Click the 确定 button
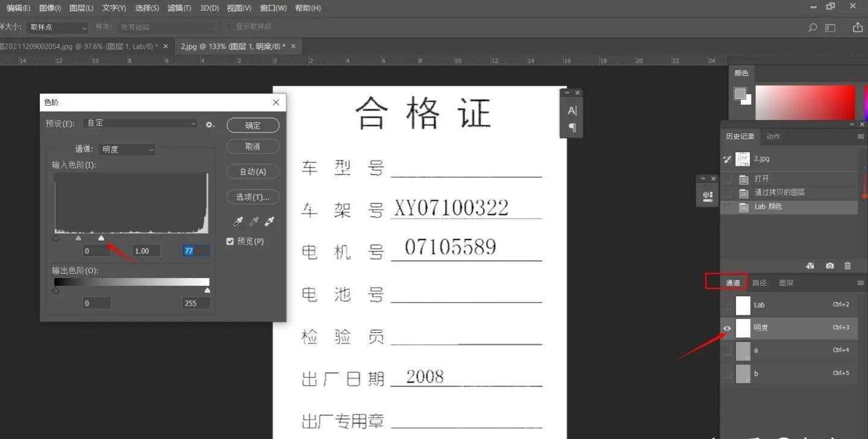 [253, 125]
